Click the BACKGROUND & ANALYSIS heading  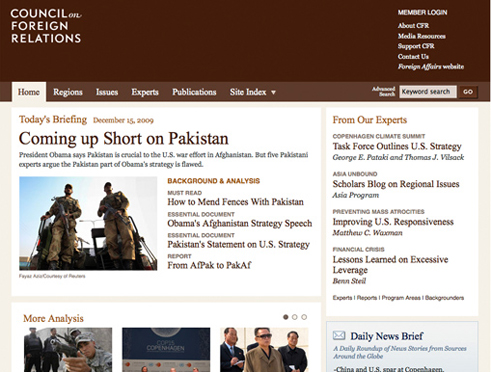213,181
